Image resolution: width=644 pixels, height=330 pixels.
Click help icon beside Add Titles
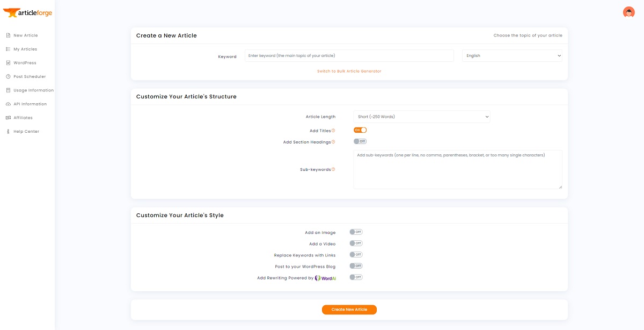click(333, 131)
